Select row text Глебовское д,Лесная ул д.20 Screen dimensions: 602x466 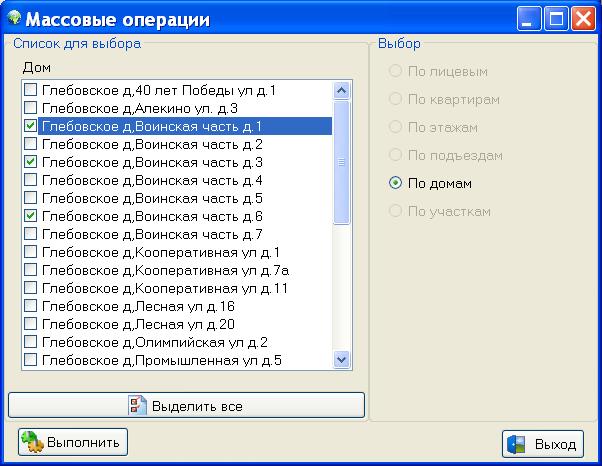pos(138,325)
